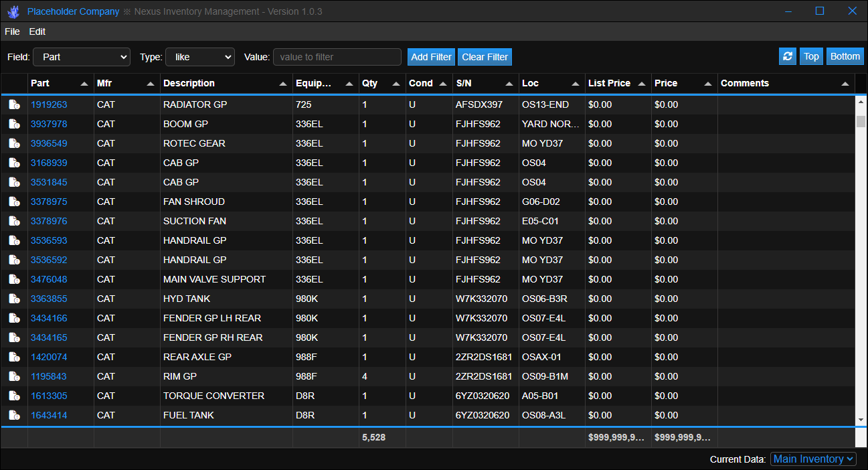Screen dimensions: 868x470
Task: Click the refresh icon button
Action: (788, 57)
